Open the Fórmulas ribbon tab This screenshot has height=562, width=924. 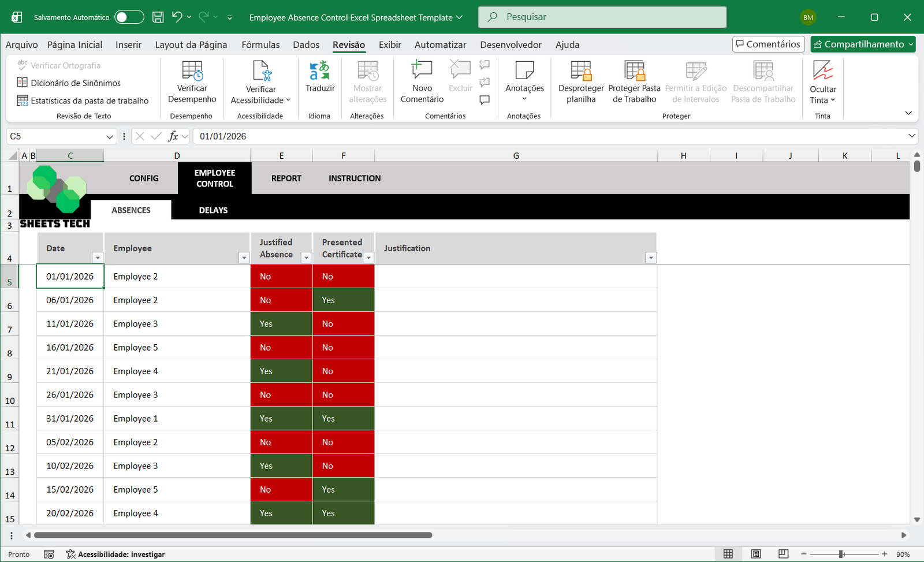coord(260,44)
